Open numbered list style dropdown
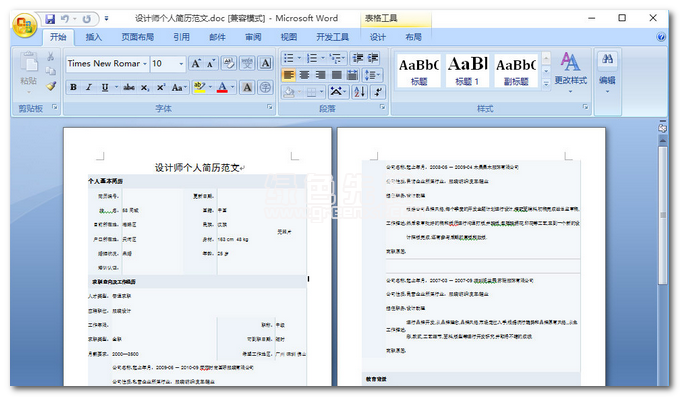 click(323, 58)
